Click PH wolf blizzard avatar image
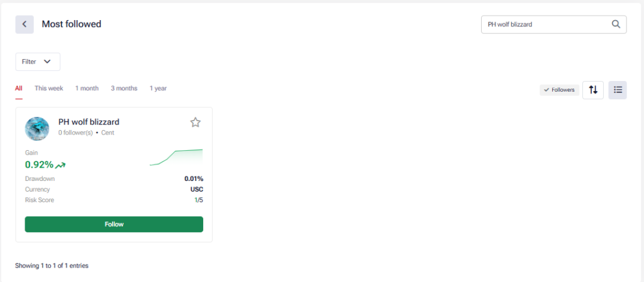 pos(37,129)
